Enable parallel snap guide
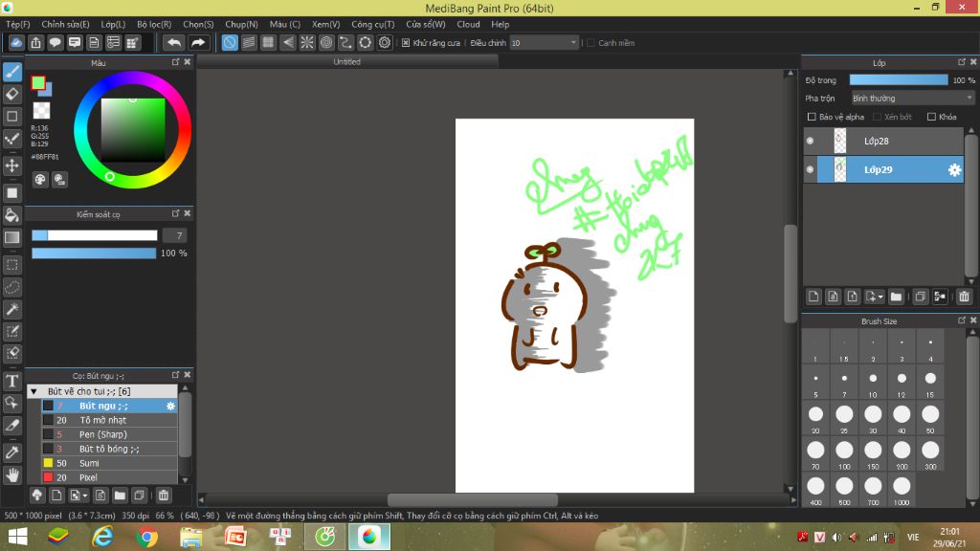 pos(249,42)
